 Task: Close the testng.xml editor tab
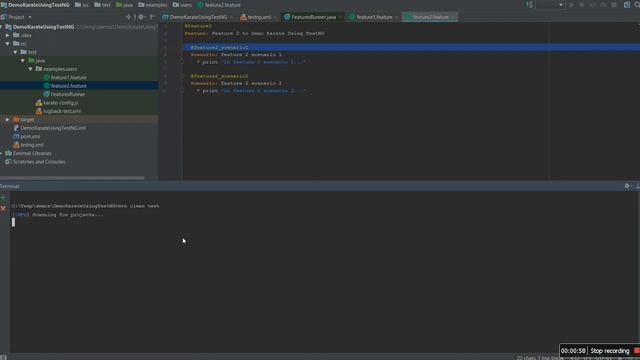[275, 17]
